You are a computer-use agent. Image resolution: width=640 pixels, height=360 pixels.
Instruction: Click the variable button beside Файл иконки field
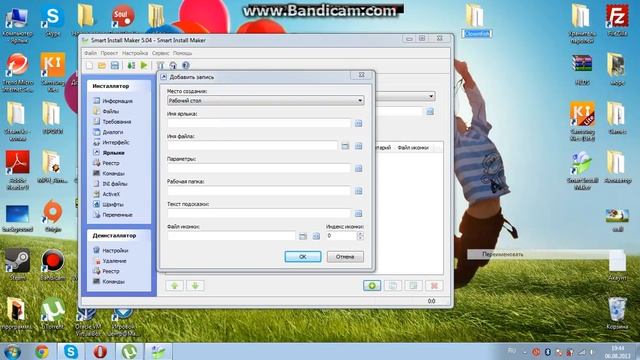point(316,236)
